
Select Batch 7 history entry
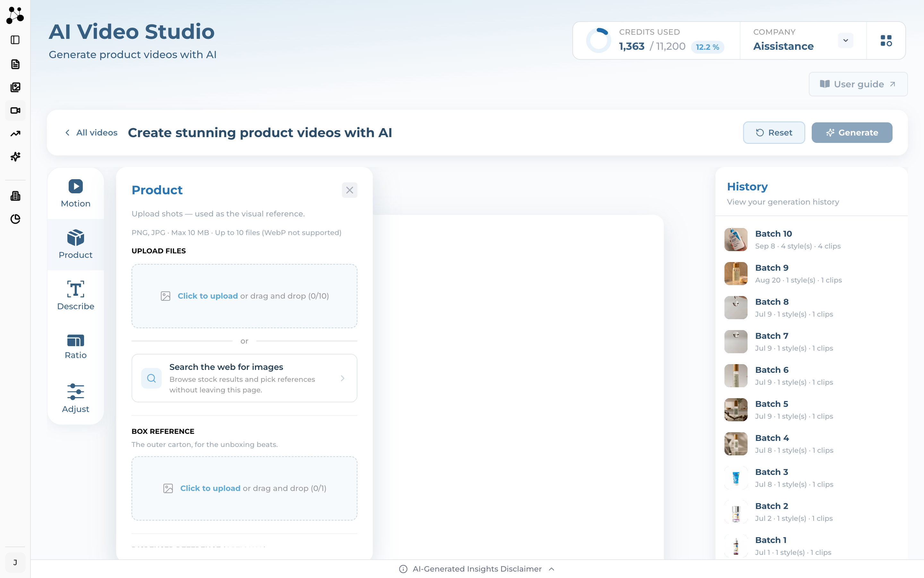click(811, 342)
